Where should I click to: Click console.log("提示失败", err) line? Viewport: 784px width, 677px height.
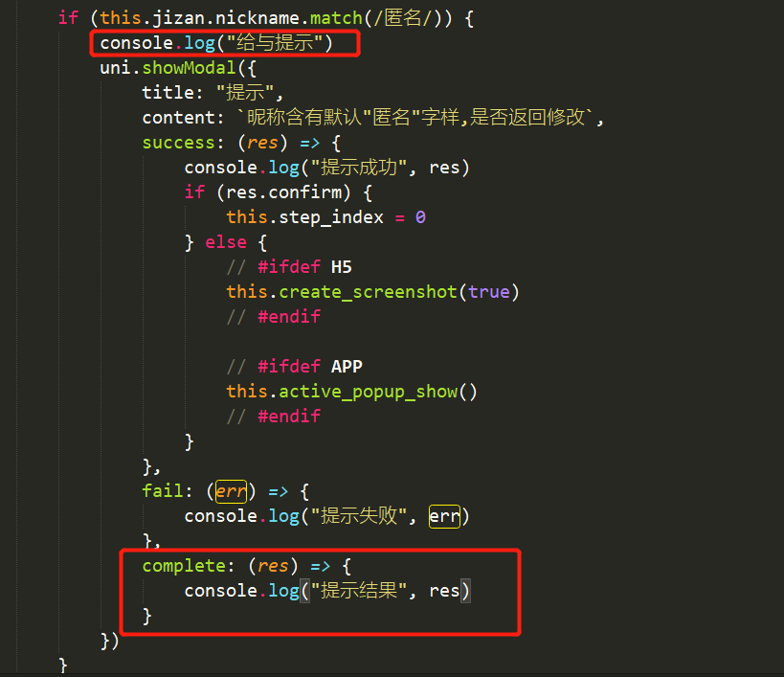click(327, 516)
